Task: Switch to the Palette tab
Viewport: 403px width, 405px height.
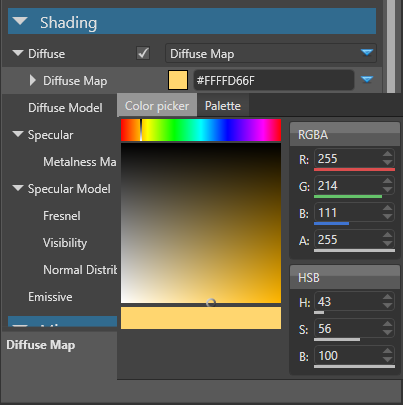Action: pos(223,106)
